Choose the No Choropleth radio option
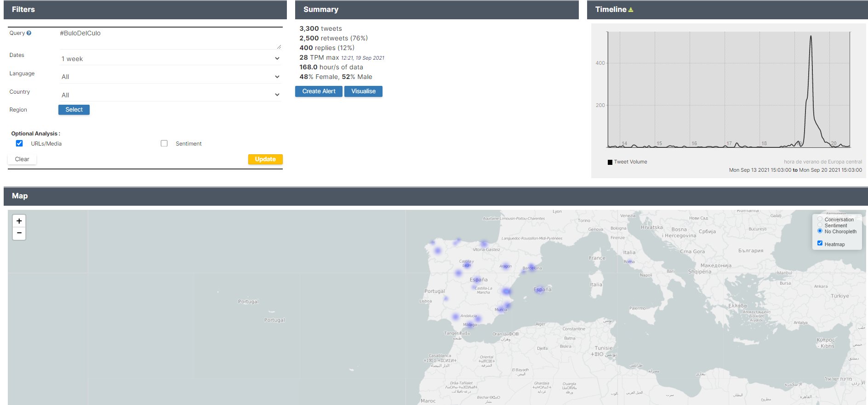The height and width of the screenshot is (405, 868). (820, 231)
